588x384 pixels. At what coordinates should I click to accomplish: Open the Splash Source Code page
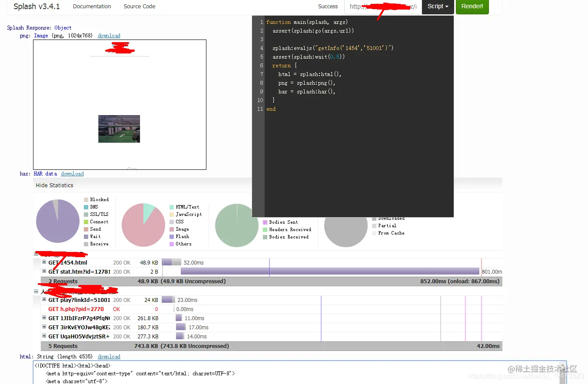(139, 7)
